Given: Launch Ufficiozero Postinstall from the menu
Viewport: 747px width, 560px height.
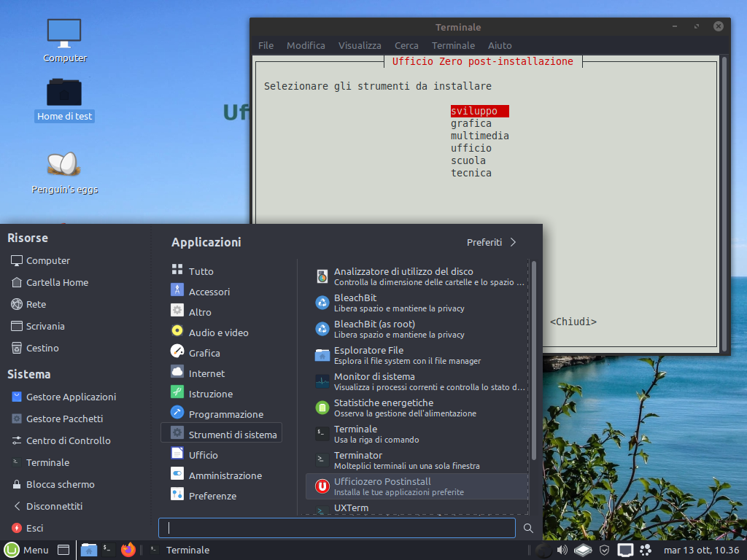Looking at the screenshot, I should (x=382, y=486).
